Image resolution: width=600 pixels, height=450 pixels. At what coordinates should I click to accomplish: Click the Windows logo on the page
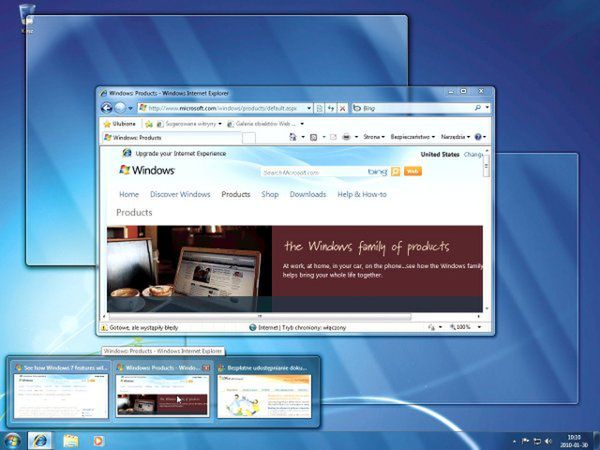coord(147,170)
